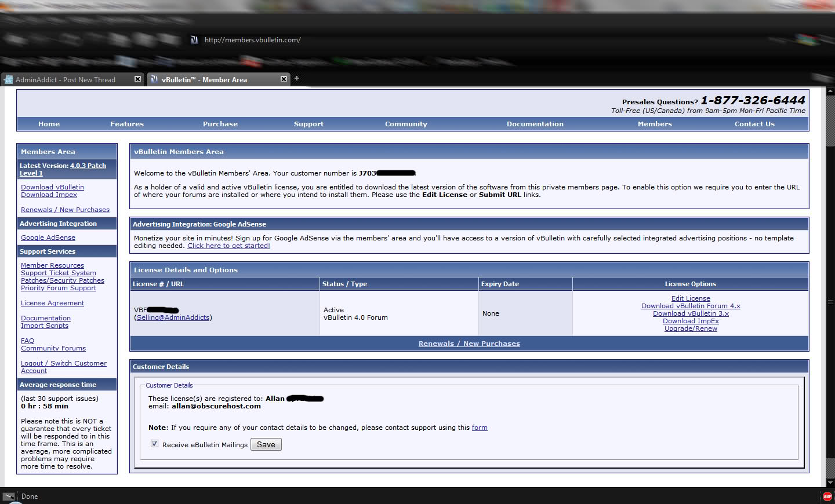The width and height of the screenshot is (835, 504).
Task: Click the '0 hr : 58 min' response time
Action: [45, 406]
